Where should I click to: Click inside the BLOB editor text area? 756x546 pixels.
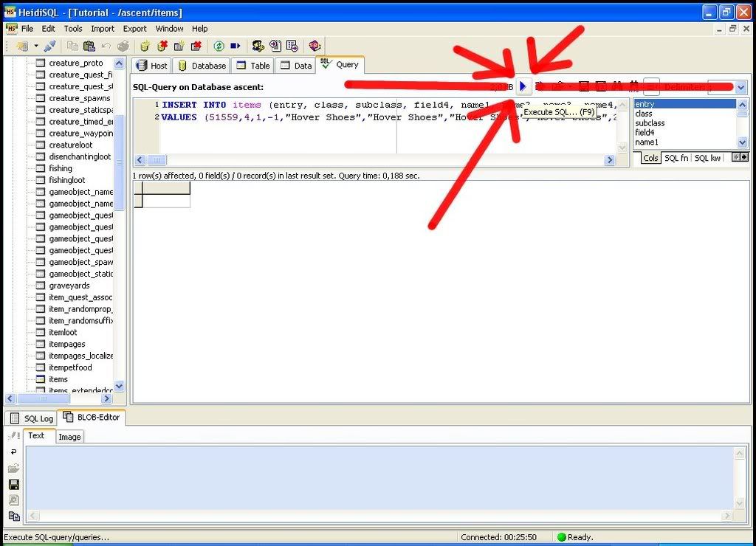click(x=380, y=478)
